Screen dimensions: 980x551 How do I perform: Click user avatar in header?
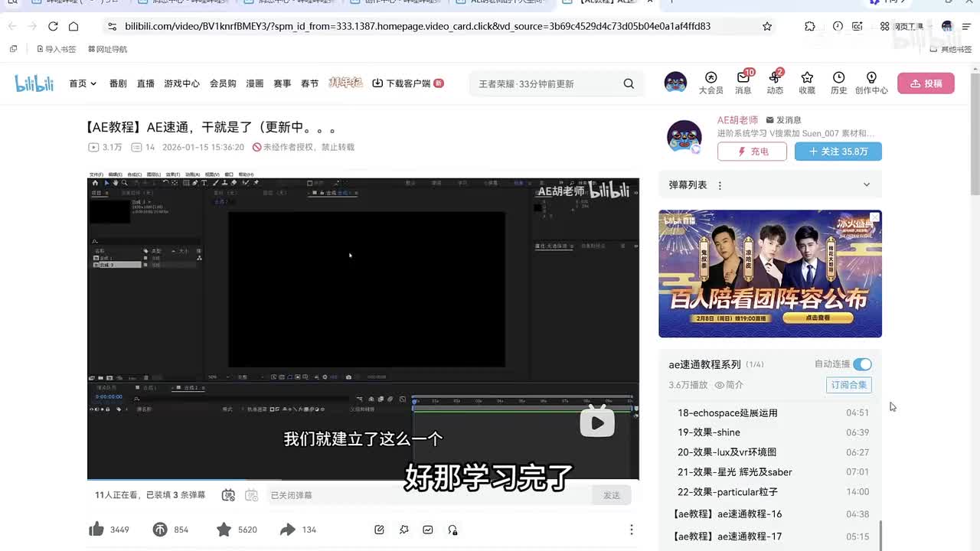(x=675, y=83)
